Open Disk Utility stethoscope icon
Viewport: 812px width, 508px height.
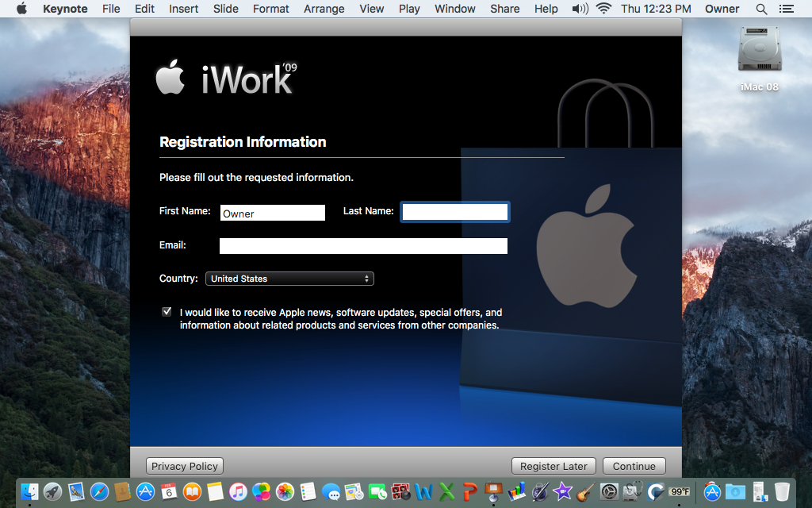point(632,491)
